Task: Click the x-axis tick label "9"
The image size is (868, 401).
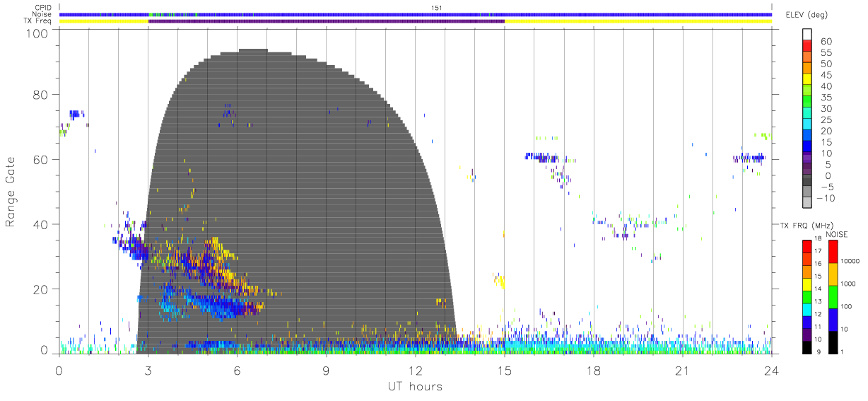Action: point(326,370)
